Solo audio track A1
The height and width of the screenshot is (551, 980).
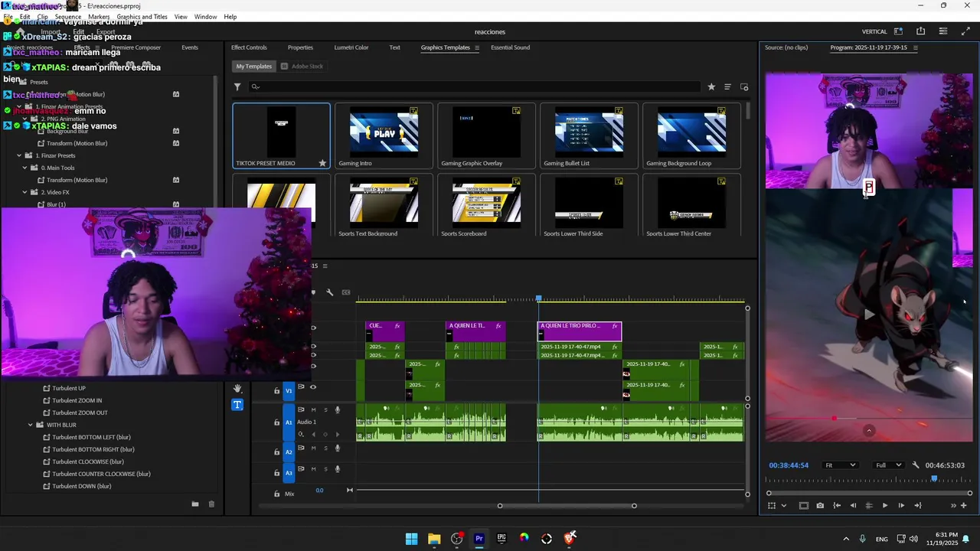(x=325, y=410)
